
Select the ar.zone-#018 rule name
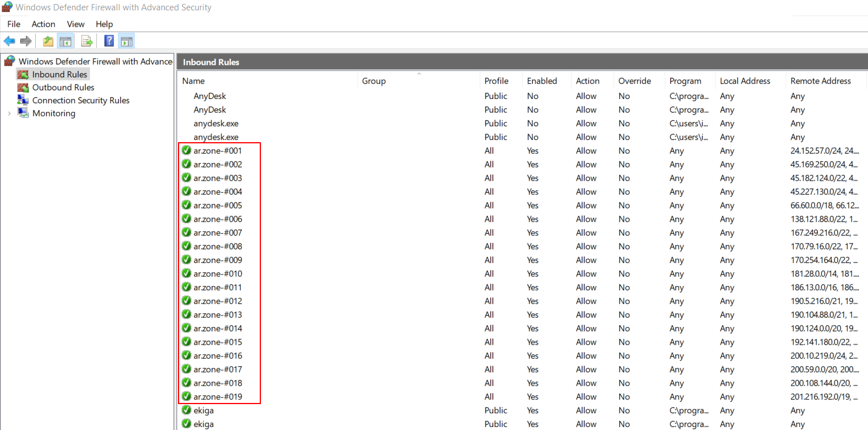[218, 383]
